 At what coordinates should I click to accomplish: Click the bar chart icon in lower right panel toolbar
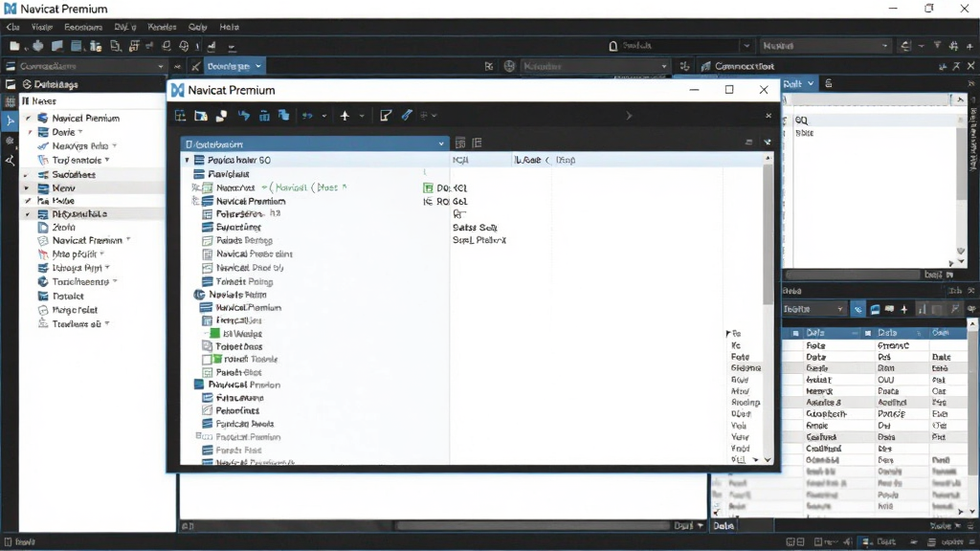pyautogui.click(x=922, y=309)
